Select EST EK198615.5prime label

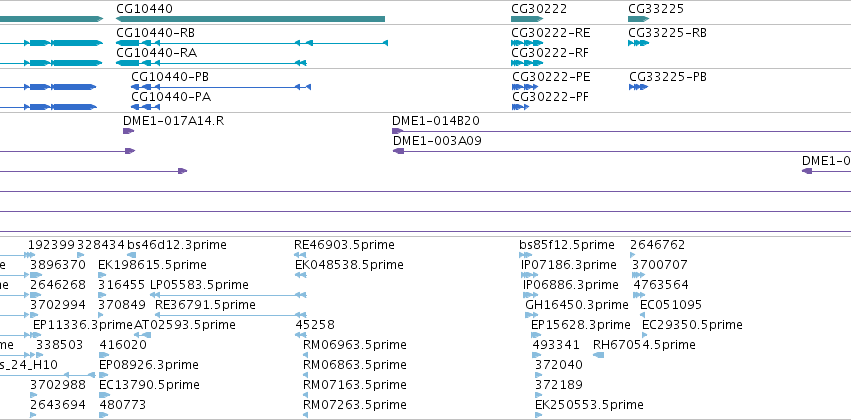tap(153, 264)
